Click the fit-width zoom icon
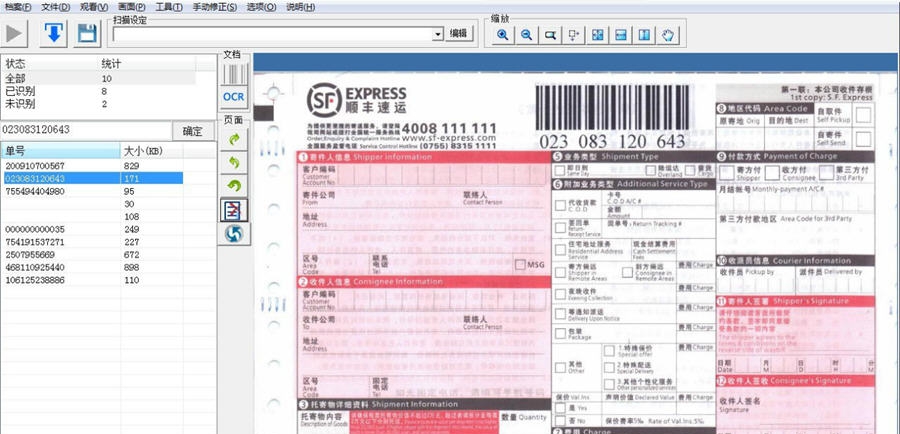 [x=621, y=35]
